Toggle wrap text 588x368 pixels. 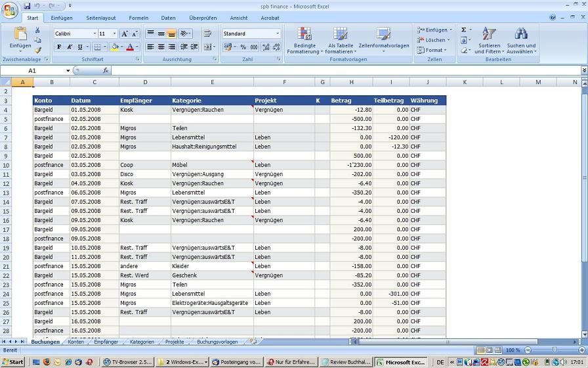tap(207, 34)
